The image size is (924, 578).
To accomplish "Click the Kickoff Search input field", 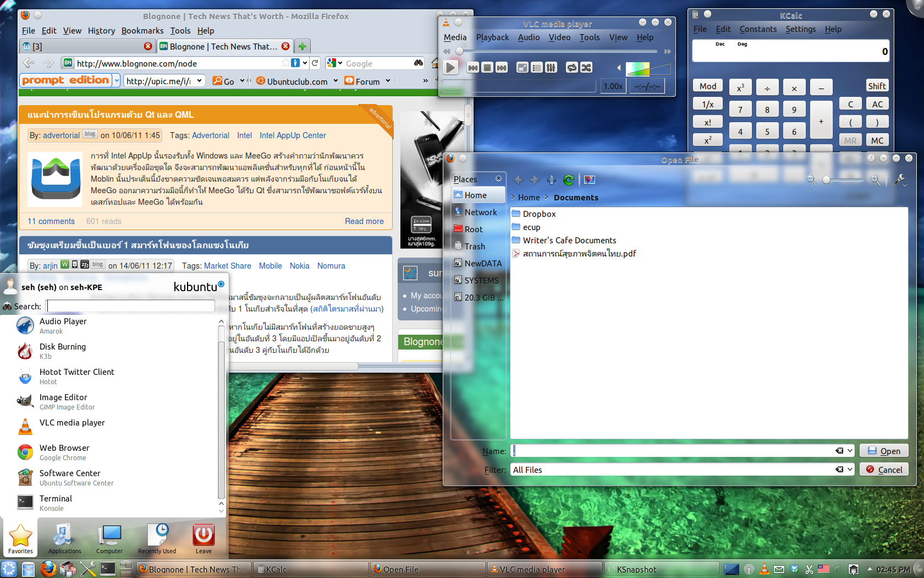I will 130,306.
